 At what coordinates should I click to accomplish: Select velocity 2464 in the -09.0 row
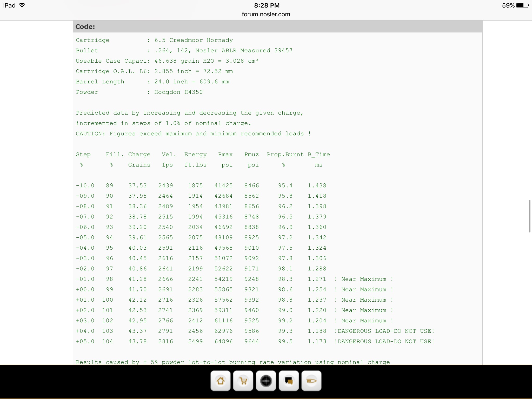click(x=165, y=196)
